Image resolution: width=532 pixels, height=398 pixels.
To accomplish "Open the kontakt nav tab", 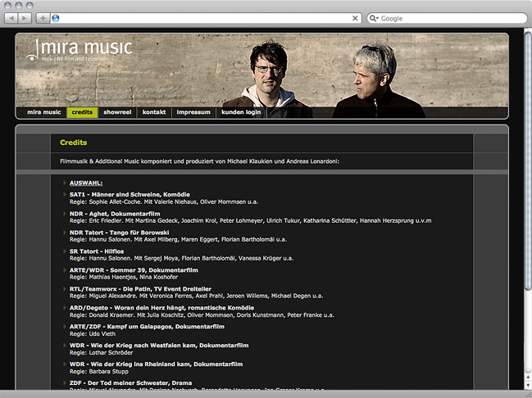I will click(x=154, y=112).
